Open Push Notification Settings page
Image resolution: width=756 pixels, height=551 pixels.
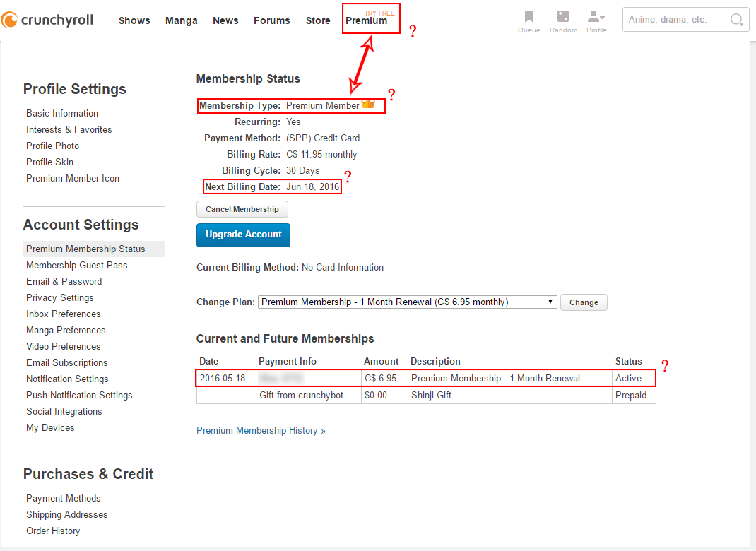point(79,396)
